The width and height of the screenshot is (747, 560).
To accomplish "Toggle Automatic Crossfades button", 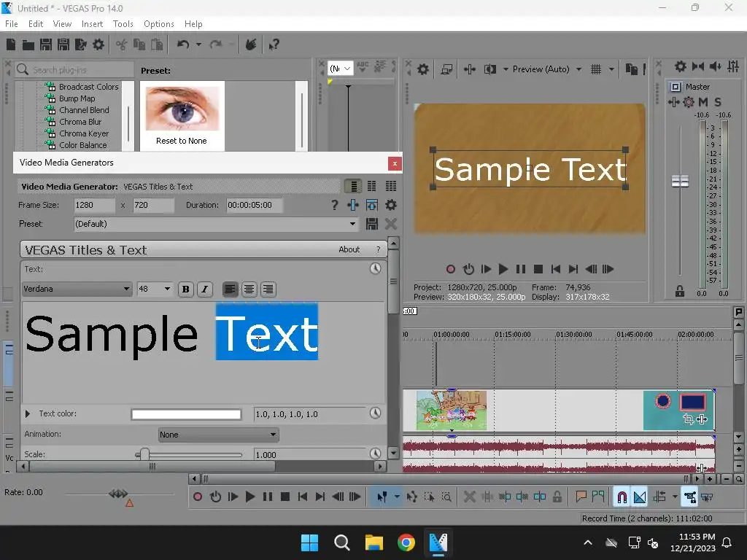I will (640, 497).
